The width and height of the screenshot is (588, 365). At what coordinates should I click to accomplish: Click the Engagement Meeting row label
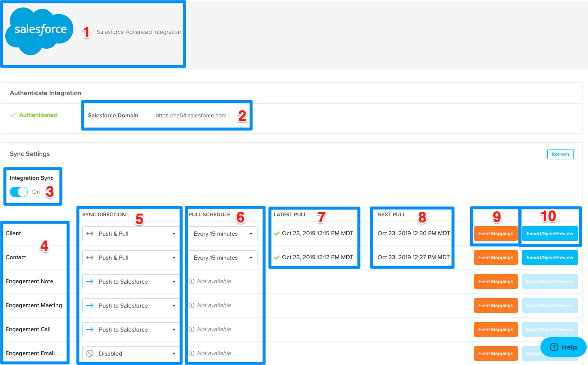[x=34, y=305]
